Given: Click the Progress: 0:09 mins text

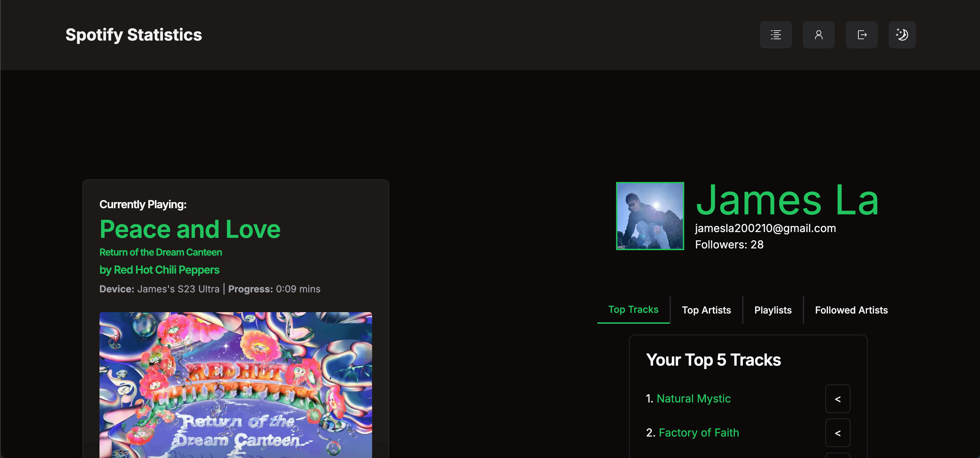Looking at the screenshot, I should [x=274, y=289].
